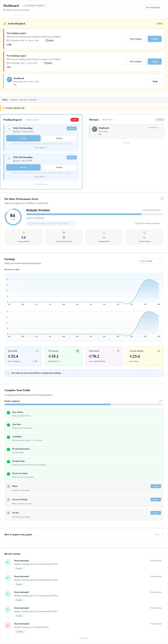
Task: Accept the €385 booking in Action Required
Action: tap(155, 39)
